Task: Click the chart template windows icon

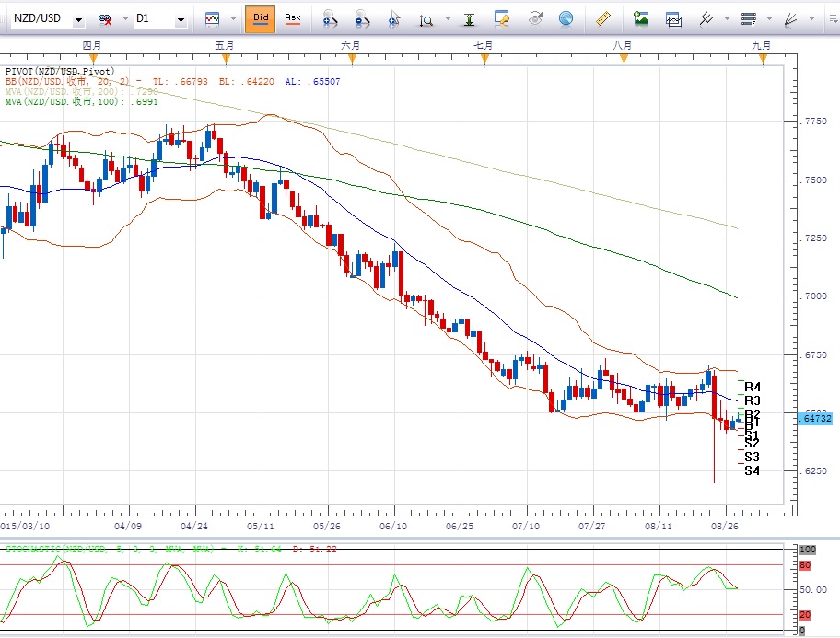Action: pyautogui.click(x=673, y=20)
